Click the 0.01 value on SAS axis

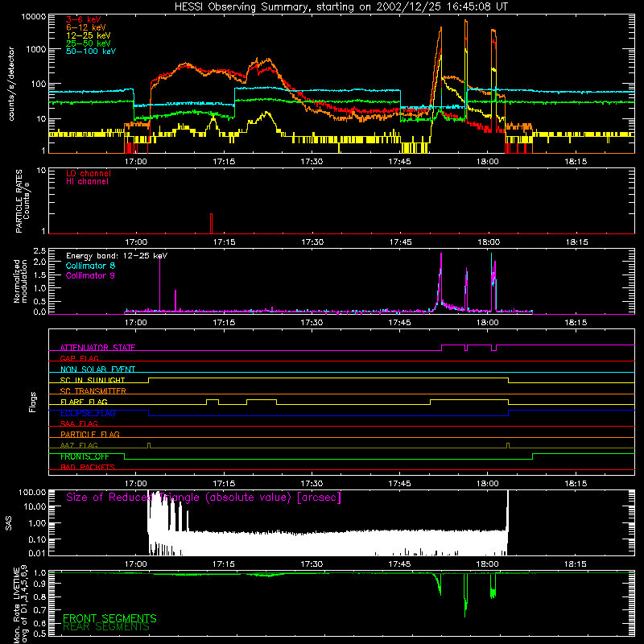click(38, 553)
